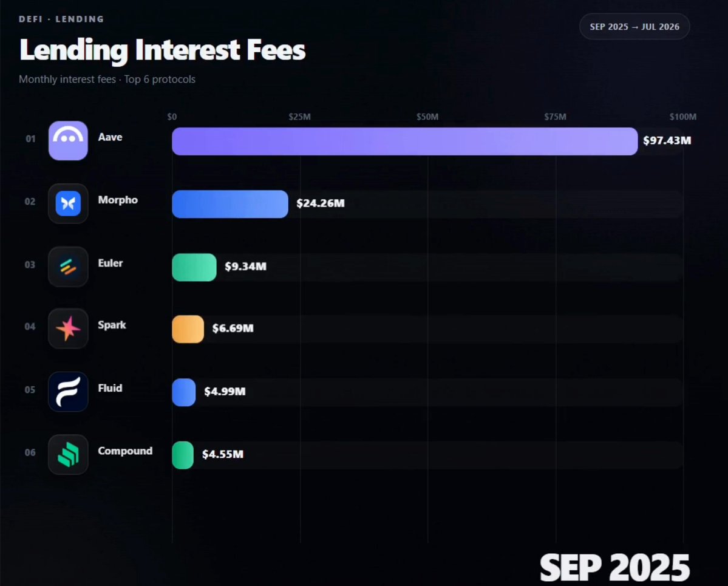Click the SEP 2025 timeline month marker

(614, 567)
